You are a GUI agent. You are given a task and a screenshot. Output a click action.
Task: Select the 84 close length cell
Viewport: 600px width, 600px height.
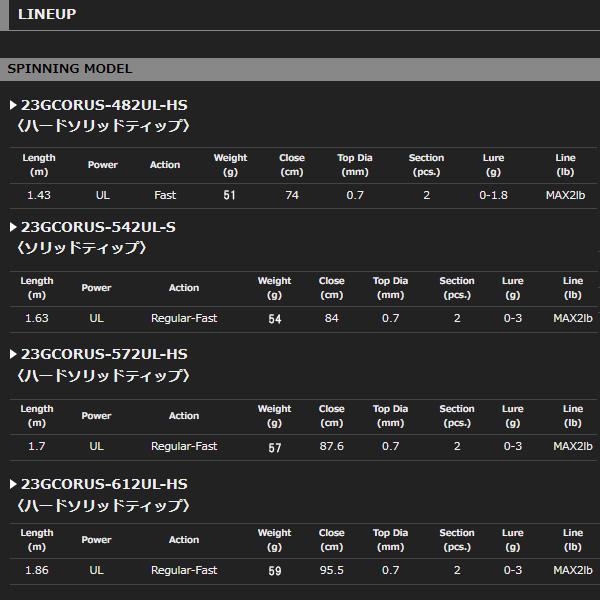pos(331,318)
